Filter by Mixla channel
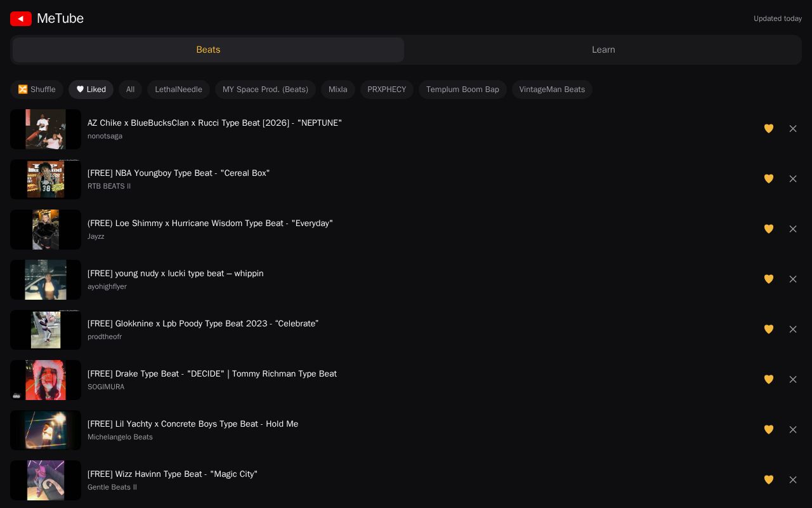Image resolution: width=812 pixels, height=508 pixels. [x=337, y=90]
